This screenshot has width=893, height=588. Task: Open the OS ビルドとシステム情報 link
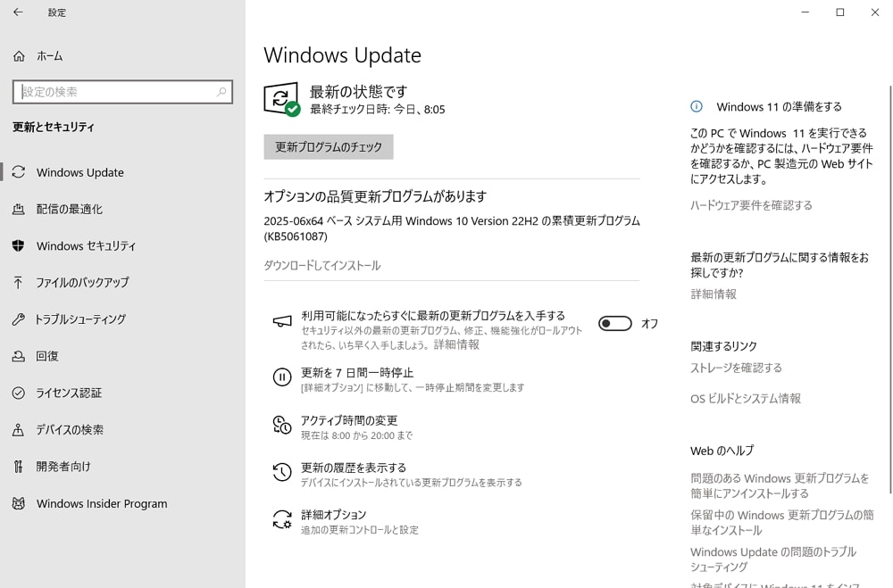tap(746, 399)
